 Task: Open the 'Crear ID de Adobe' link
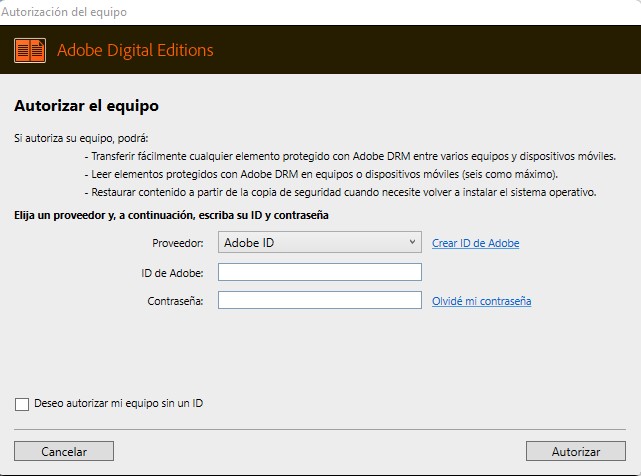coord(475,243)
